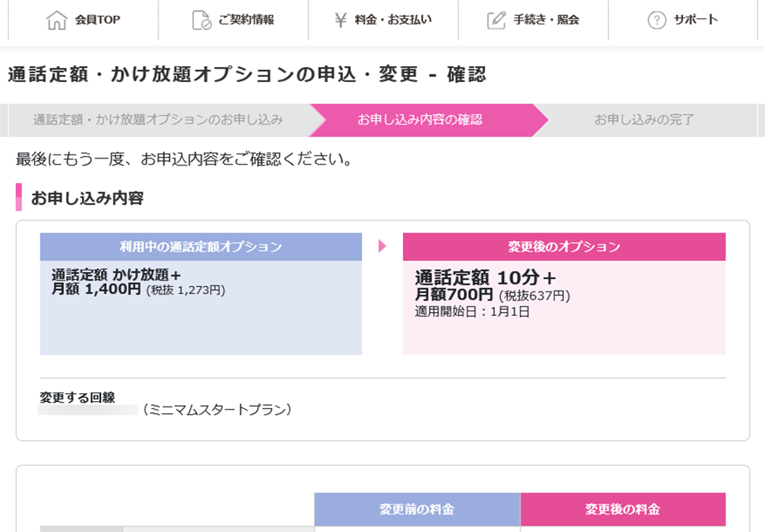
Task: Click the お申し込みの完了 step
Action: point(644,120)
